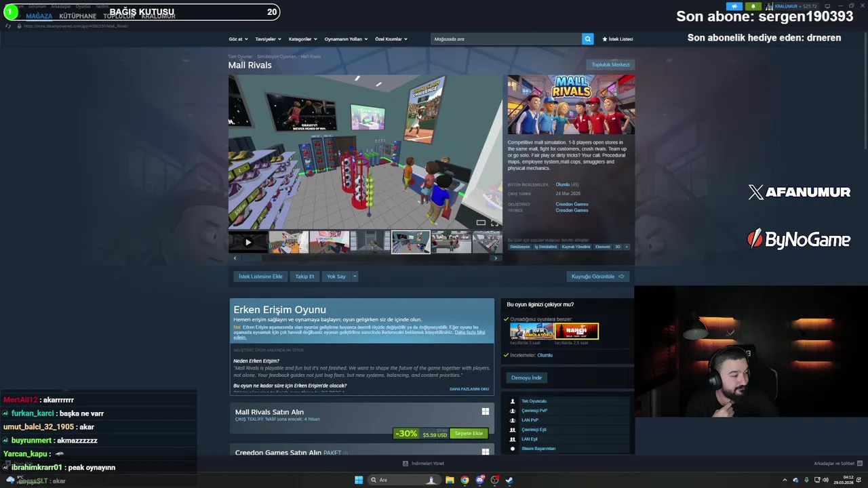This screenshot has width=868, height=488.
Task: Click the Windows icon beside Creedon Games Satın Alın
Action: tap(486, 452)
